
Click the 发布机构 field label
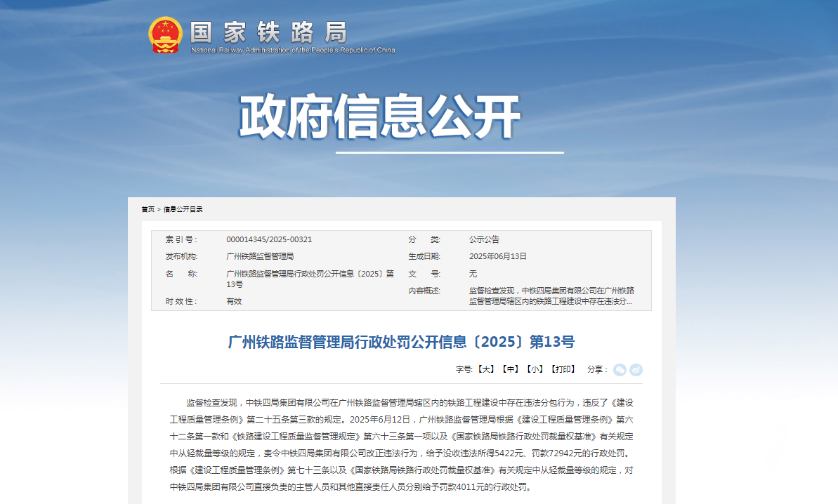coord(181,256)
